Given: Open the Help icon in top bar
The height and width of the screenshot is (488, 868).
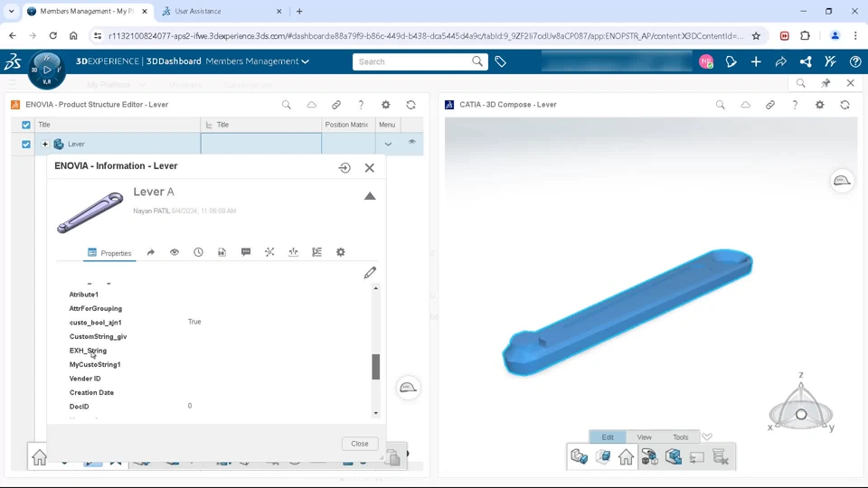Looking at the screenshot, I should tap(855, 62).
